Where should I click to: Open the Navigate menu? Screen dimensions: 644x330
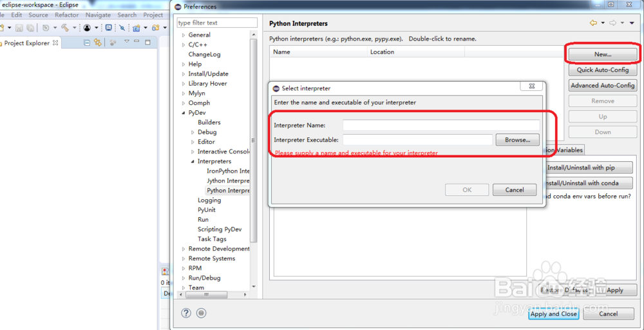pos(98,15)
